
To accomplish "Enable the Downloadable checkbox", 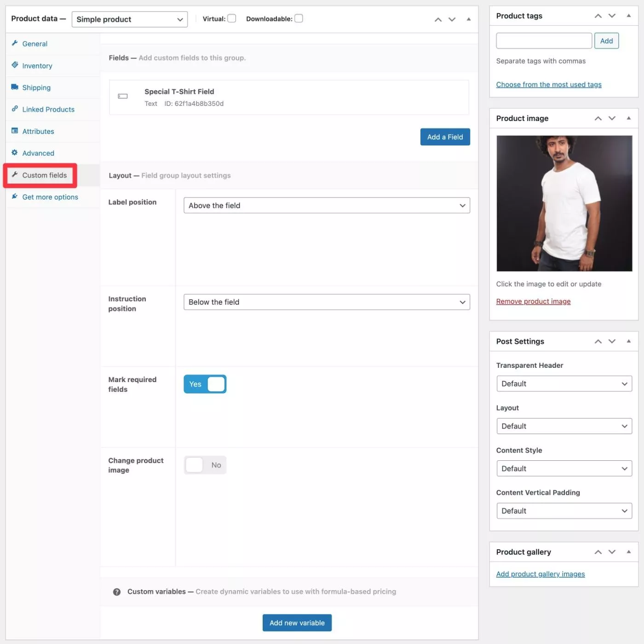I will point(299,18).
